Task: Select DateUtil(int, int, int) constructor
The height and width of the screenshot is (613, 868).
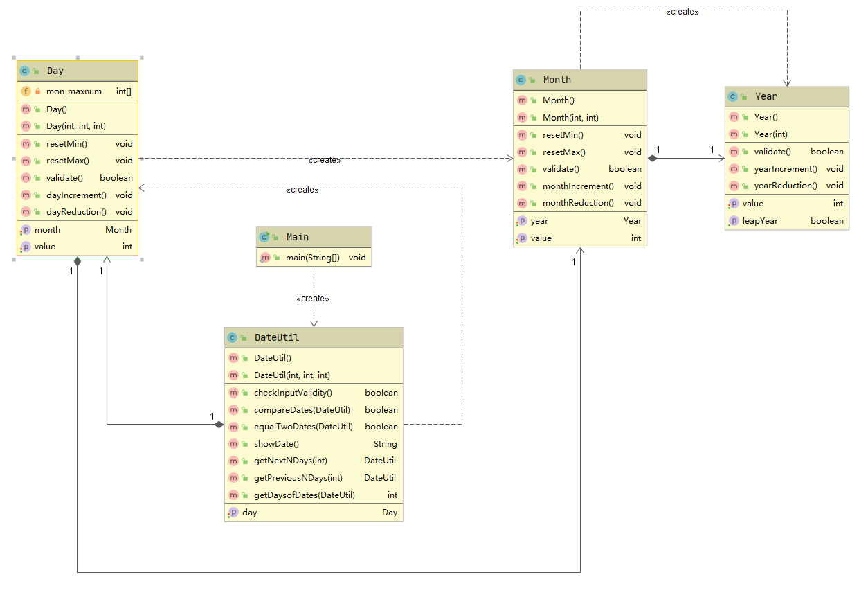Action: 314,375
